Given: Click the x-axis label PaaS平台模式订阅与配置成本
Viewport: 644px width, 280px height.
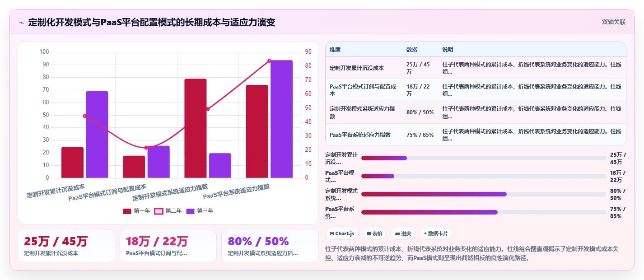Looking at the screenshot, I should [107, 192].
